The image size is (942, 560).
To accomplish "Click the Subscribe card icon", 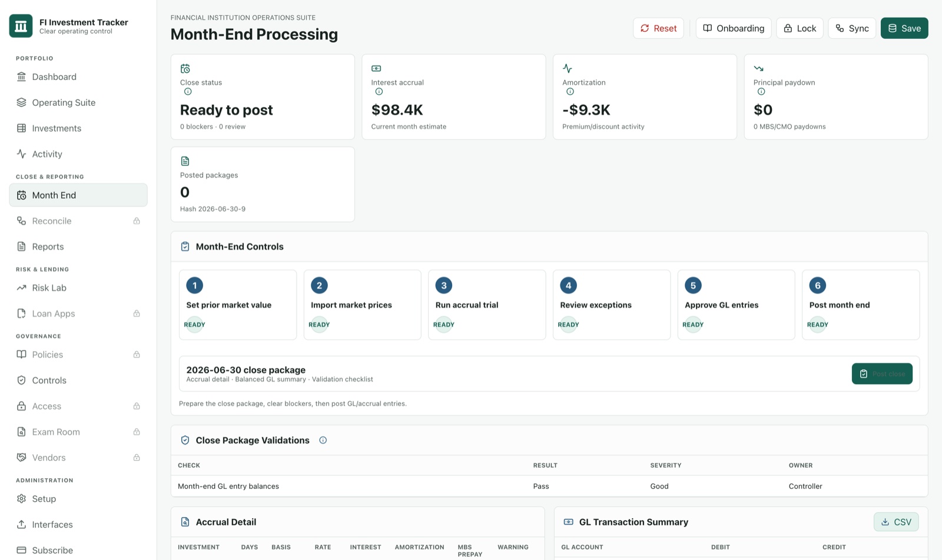I will [x=21, y=550].
